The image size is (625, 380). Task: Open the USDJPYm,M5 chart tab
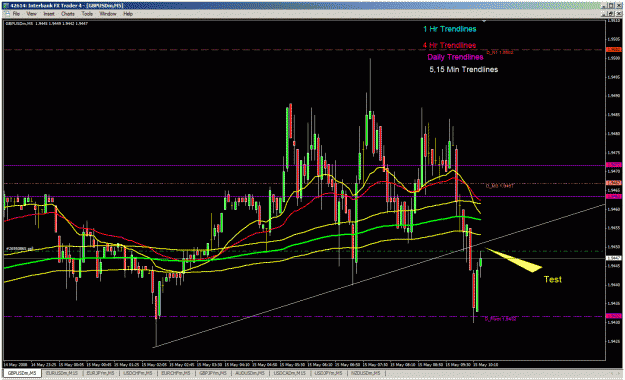[x=328, y=373]
